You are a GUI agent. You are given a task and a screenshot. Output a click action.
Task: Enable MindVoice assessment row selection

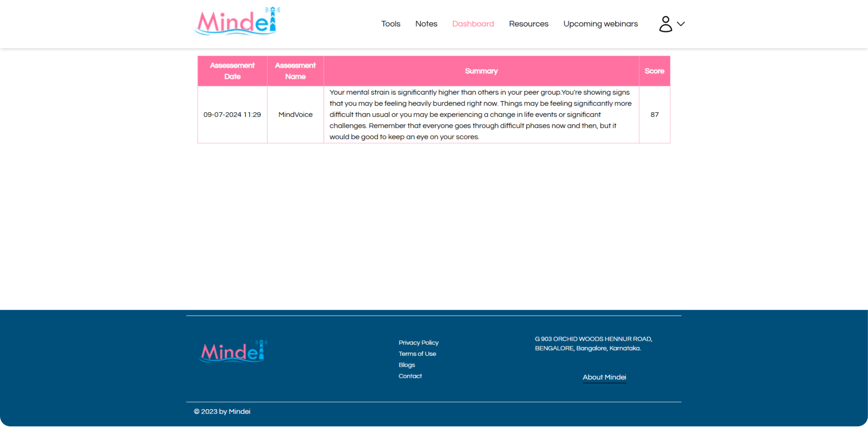click(x=434, y=115)
